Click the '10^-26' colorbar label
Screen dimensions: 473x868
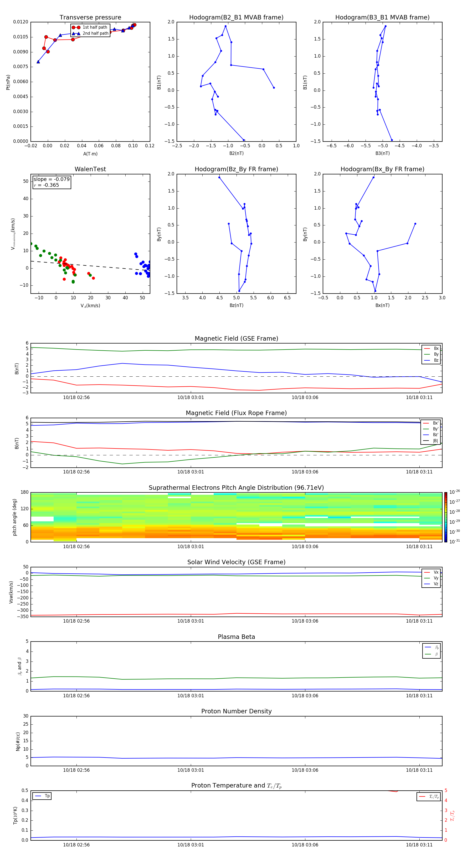pos(455,492)
